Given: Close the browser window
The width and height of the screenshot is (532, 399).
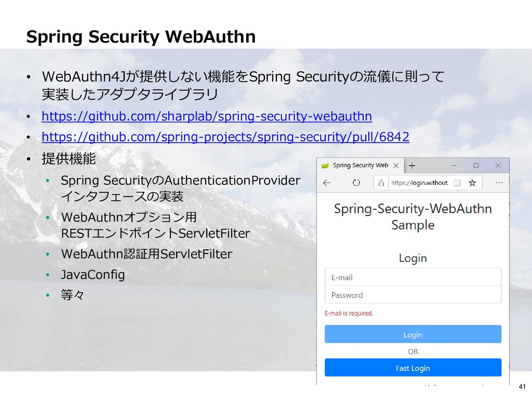Looking at the screenshot, I should tap(498, 166).
